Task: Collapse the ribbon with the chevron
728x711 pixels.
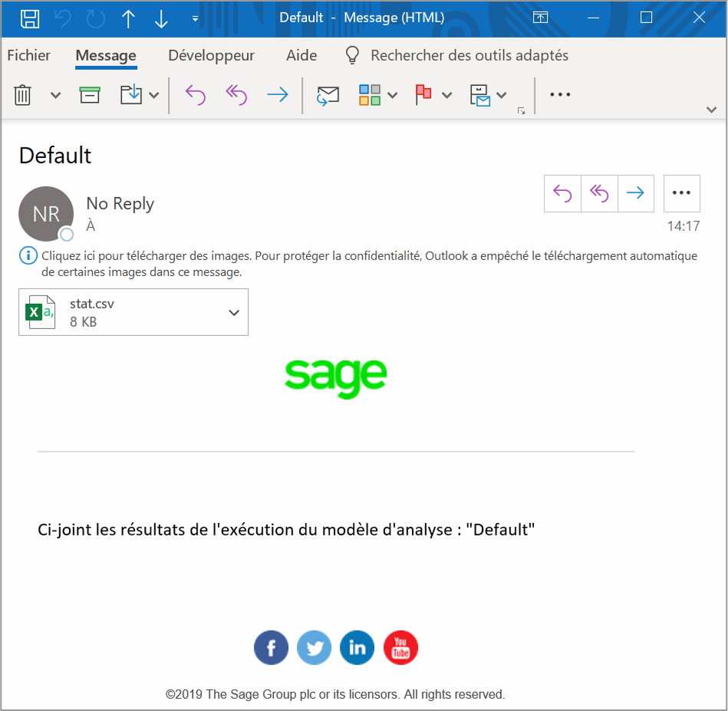Action: coord(711,110)
